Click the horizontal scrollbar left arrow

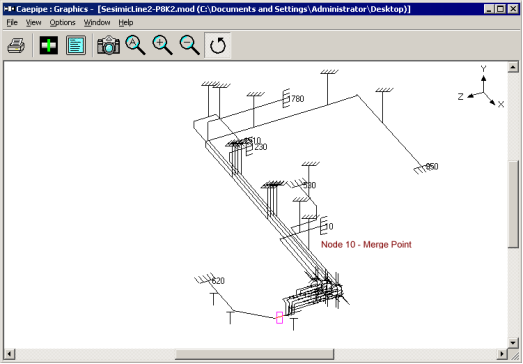[x=9, y=354]
